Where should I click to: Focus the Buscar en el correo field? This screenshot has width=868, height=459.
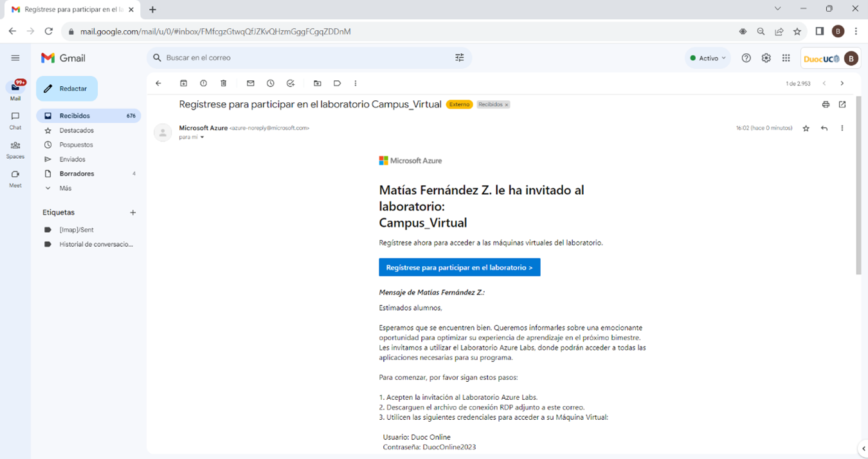point(309,58)
